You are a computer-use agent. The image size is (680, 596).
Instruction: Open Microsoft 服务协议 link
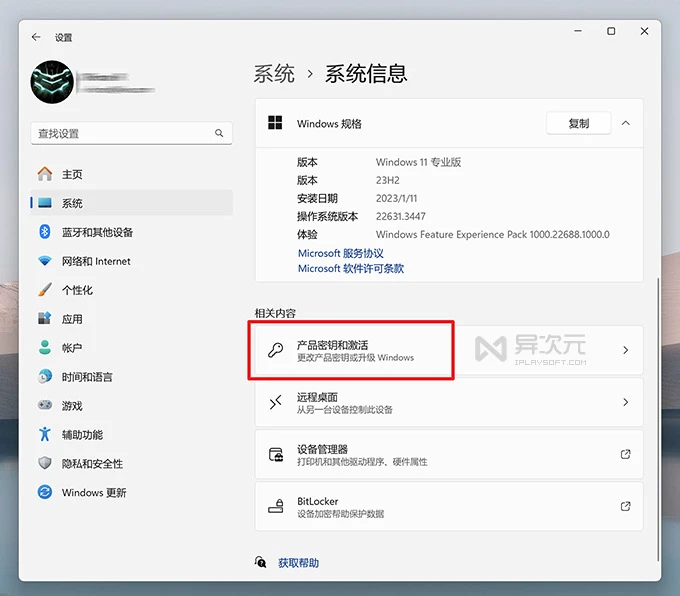pos(340,253)
